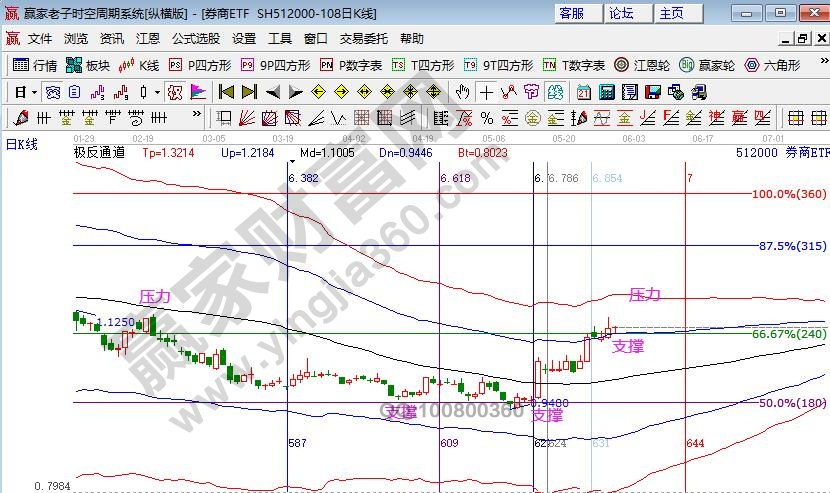Open the 板块 sector view
Screen dimensions: 830x493
(88, 65)
